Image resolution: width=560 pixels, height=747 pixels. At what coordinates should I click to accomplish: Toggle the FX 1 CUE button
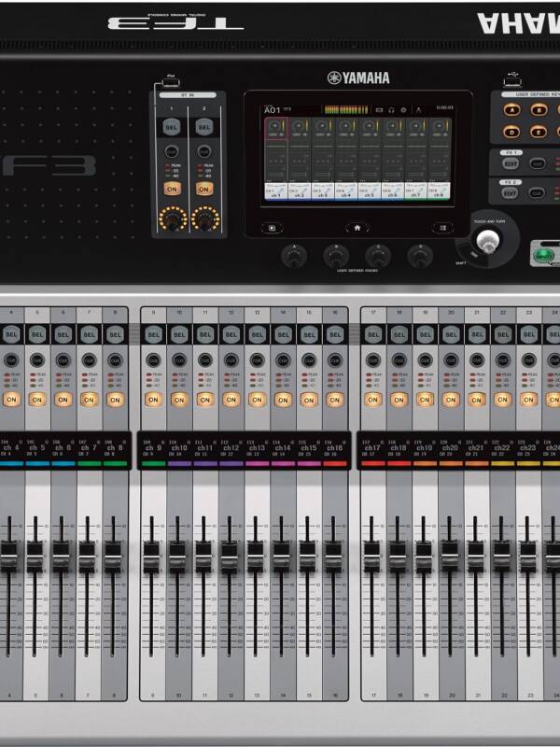tap(538, 163)
